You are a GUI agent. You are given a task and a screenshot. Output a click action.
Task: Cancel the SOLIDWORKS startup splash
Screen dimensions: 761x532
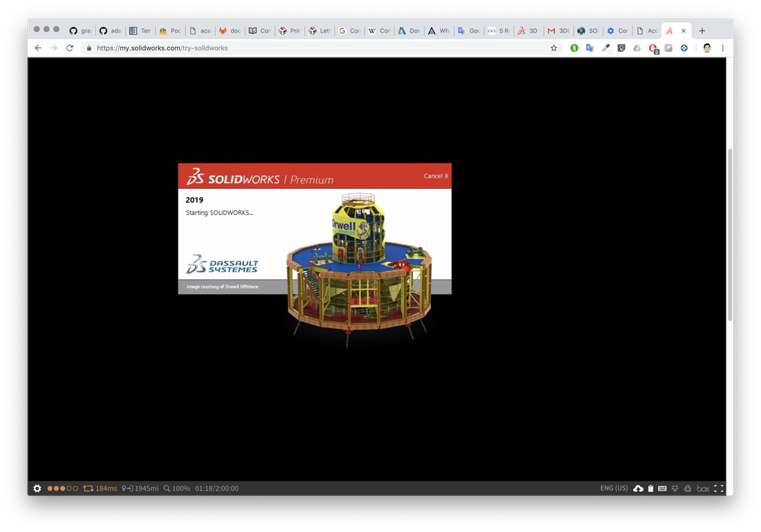point(436,176)
